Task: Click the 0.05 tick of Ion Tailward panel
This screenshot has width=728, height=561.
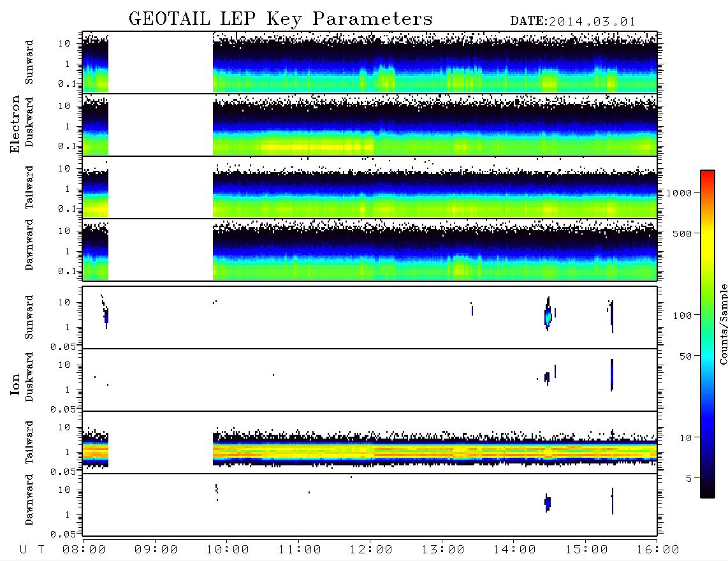Action: pyautogui.click(x=63, y=471)
